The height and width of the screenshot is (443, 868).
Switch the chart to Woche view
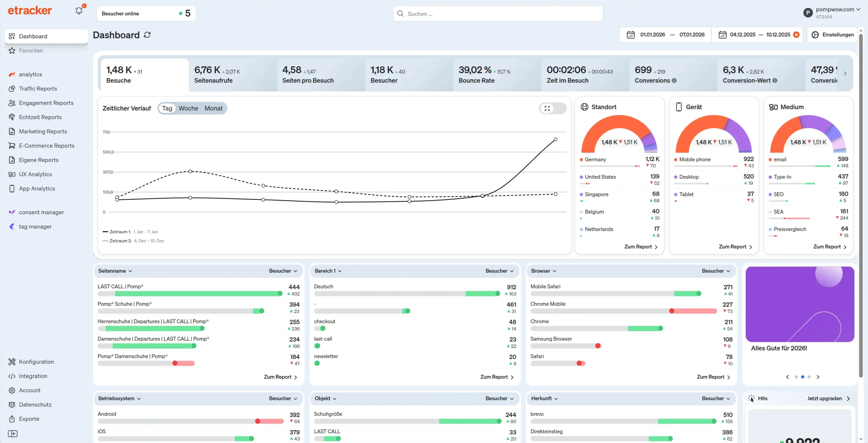coord(189,108)
